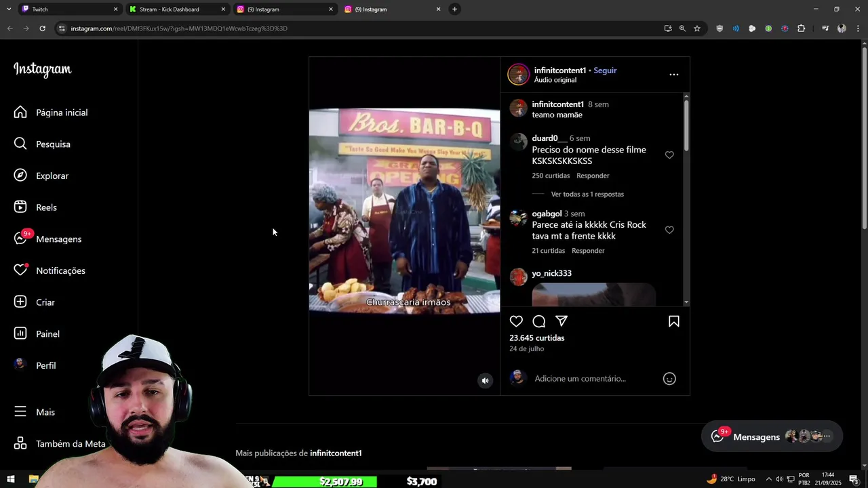Screen dimensions: 868x488
Task: Open yo_nick333 profile link
Action: coord(551,273)
